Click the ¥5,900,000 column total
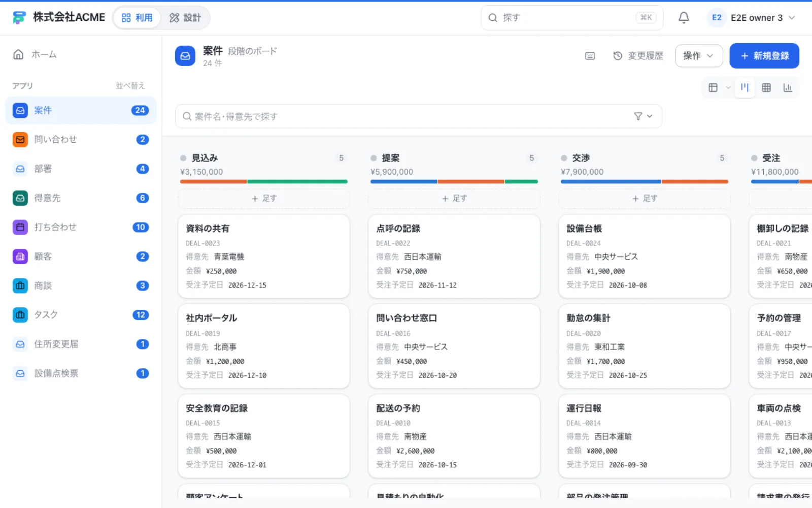 [392, 172]
